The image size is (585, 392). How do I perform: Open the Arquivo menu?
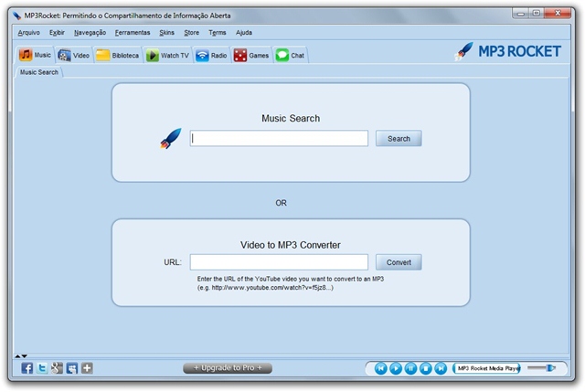(x=28, y=33)
